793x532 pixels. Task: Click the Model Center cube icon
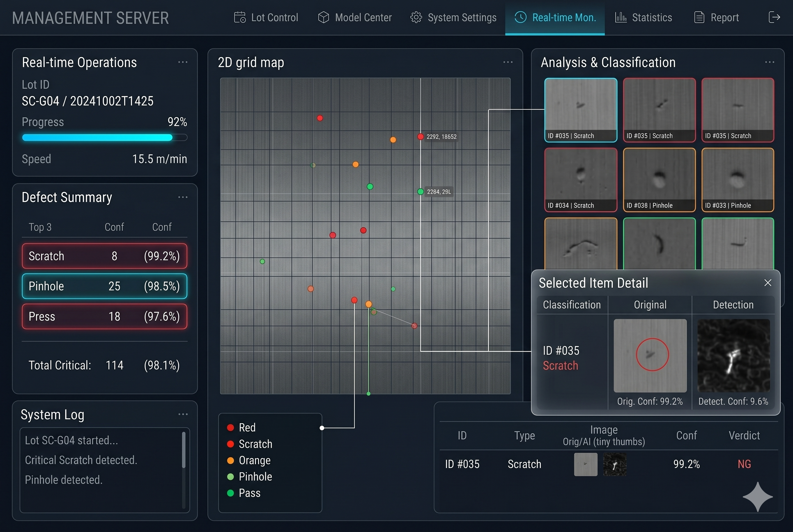click(x=323, y=17)
